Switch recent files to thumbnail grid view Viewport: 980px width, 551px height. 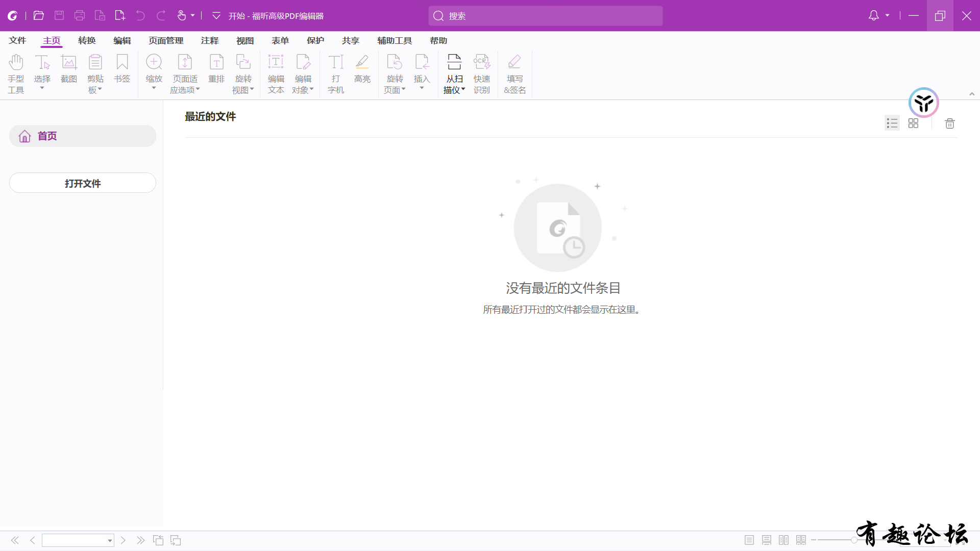click(x=913, y=123)
